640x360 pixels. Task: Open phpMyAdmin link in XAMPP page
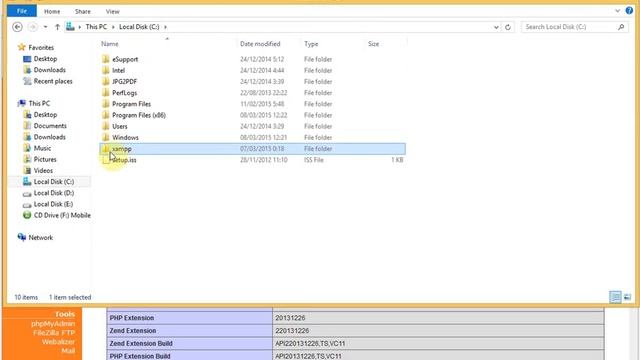(53, 324)
